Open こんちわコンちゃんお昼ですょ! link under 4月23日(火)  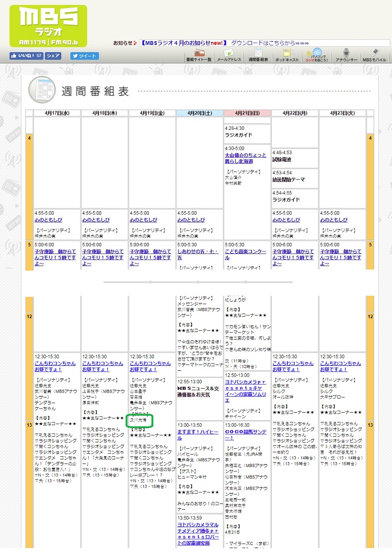click(x=340, y=366)
